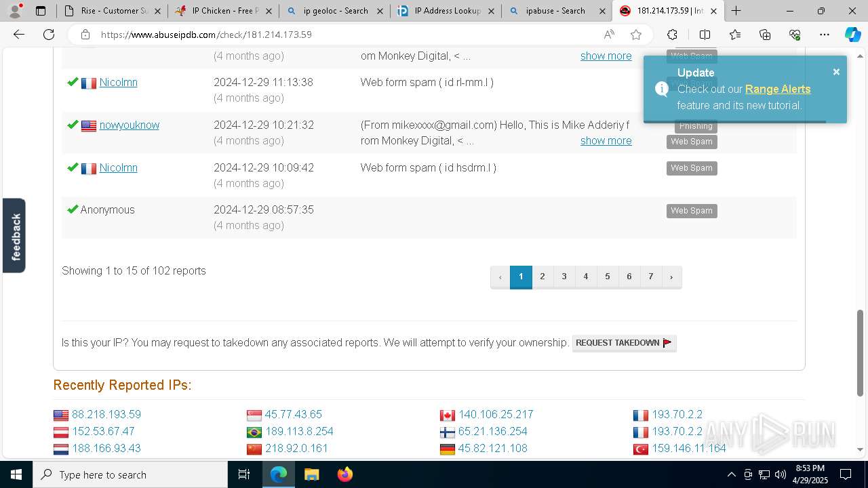Image resolution: width=868 pixels, height=488 pixels.
Task: Check recently reported IP 188.166.93.43
Action: pos(106,448)
